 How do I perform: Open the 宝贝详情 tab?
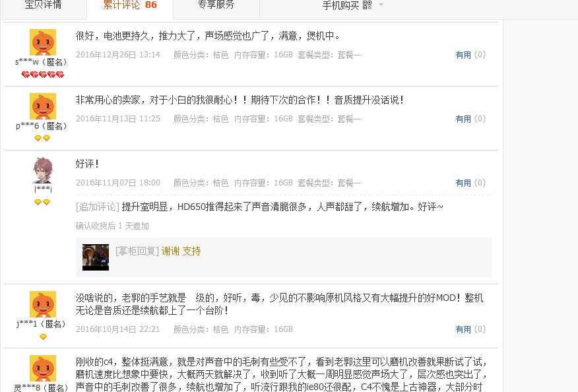(x=43, y=5)
